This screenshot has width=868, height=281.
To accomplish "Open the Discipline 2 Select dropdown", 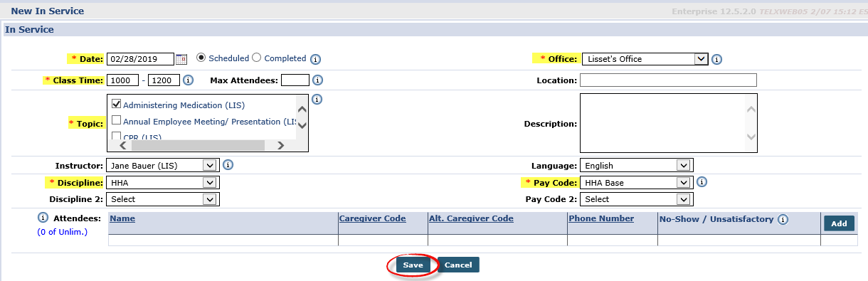I will [x=163, y=199].
